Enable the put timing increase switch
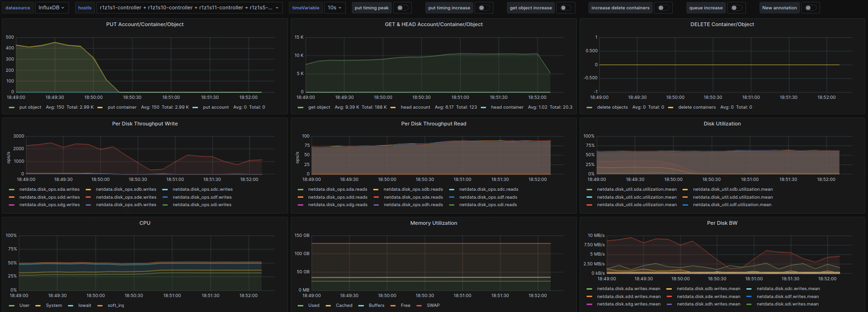The image size is (868, 312). [484, 8]
